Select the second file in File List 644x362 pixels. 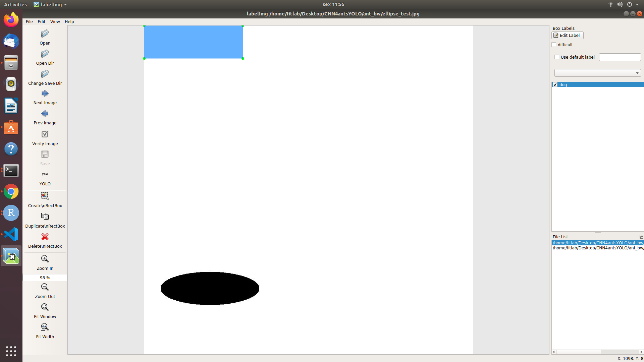click(597, 248)
